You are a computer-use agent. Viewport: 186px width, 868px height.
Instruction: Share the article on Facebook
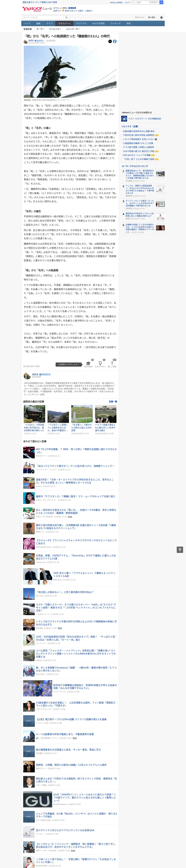[x=115, y=41]
